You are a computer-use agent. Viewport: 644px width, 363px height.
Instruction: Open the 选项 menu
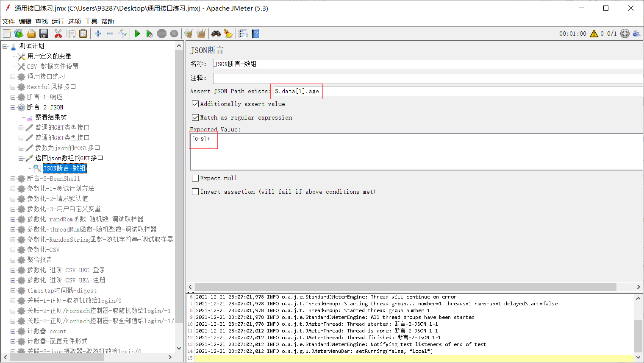(75, 21)
